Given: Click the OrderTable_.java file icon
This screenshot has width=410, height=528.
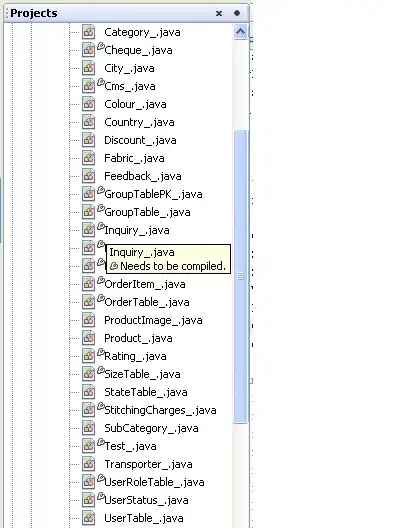Looking at the screenshot, I should click(x=89, y=302).
